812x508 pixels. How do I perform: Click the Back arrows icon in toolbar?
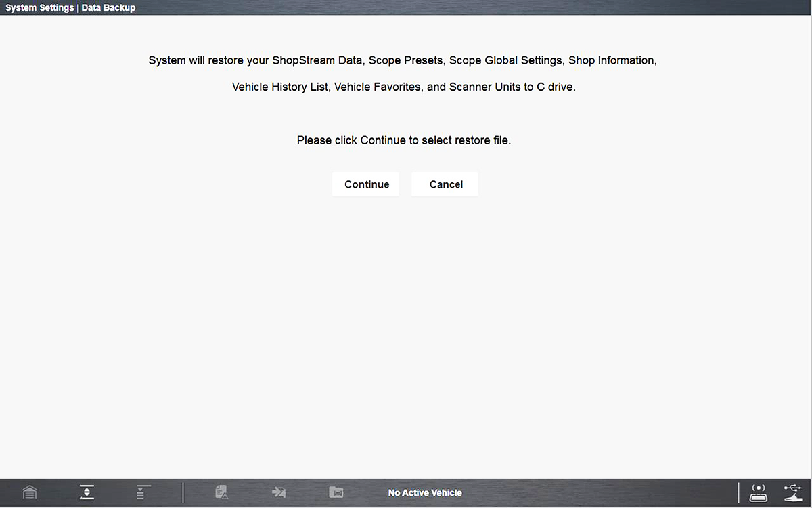click(x=87, y=492)
